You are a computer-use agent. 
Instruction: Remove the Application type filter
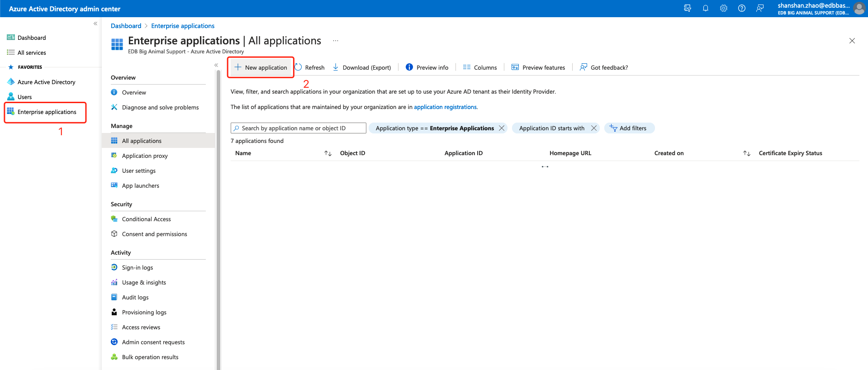501,128
